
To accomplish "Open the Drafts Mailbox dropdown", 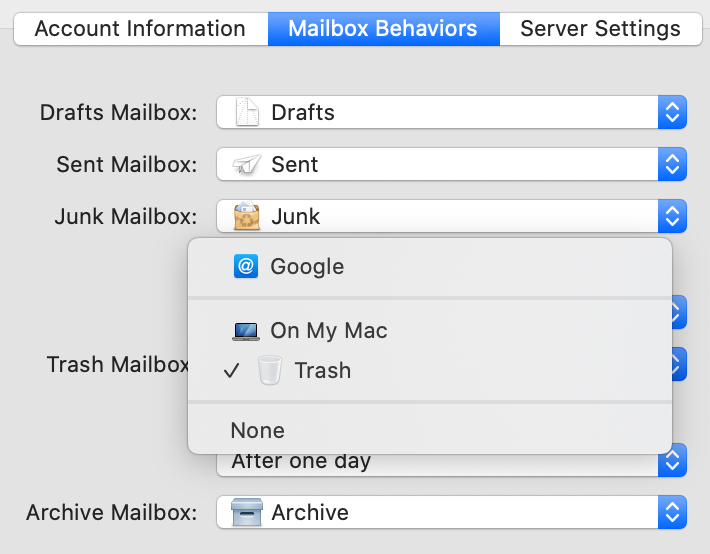I will click(x=451, y=112).
